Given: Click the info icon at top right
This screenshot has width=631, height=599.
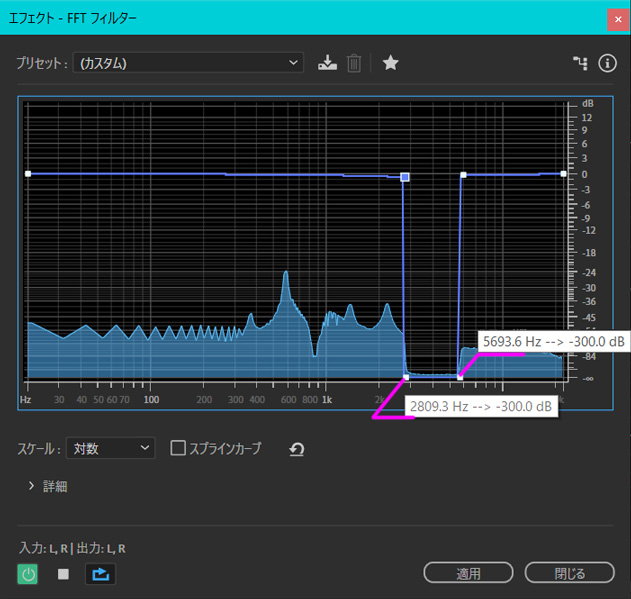Looking at the screenshot, I should [x=607, y=63].
